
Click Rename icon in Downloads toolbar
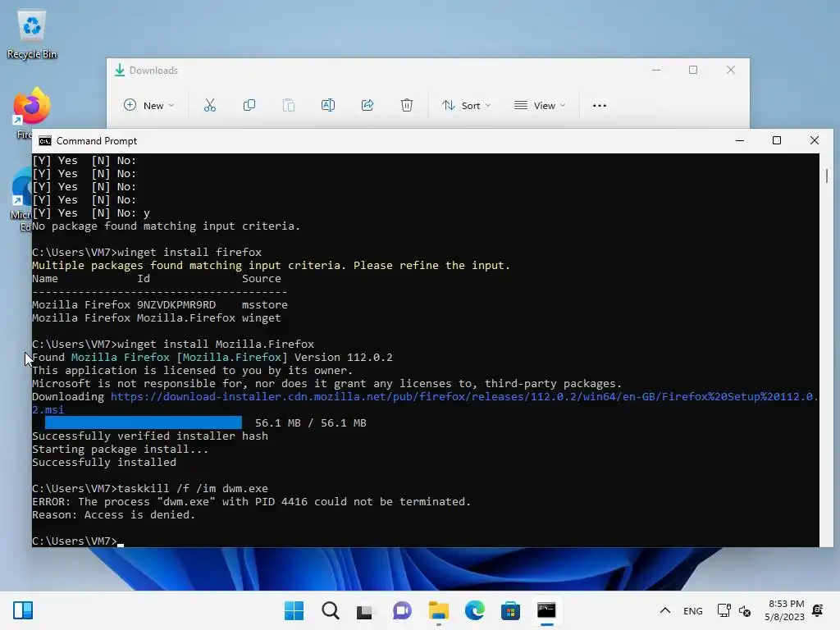coord(328,105)
